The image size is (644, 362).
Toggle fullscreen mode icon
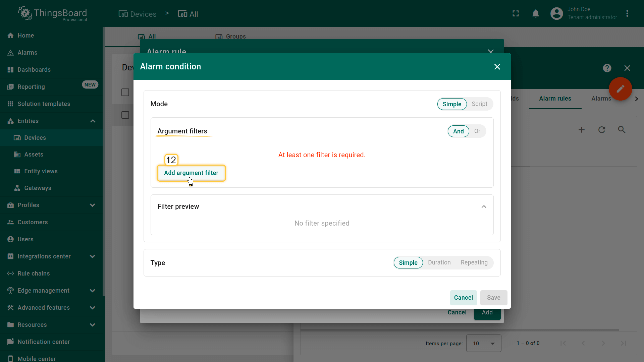(516, 14)
